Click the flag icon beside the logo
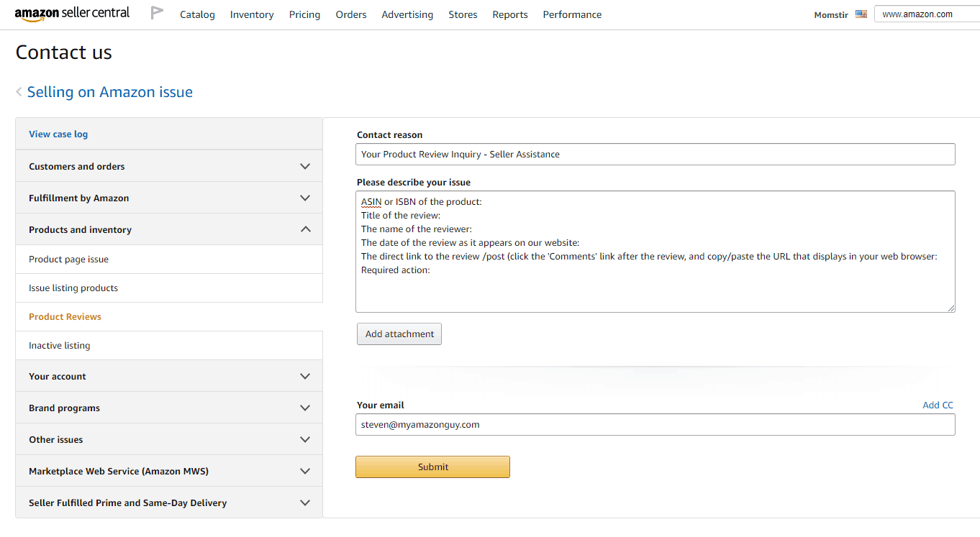The width and height of the screenshot is (980, 537). point(157,13)
